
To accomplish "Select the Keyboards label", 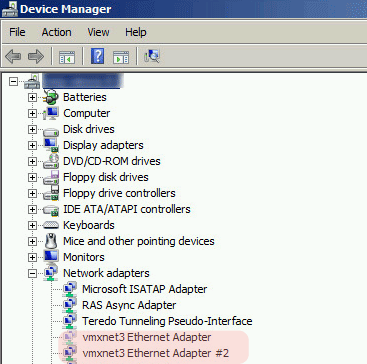I will (x=89, y=225).
